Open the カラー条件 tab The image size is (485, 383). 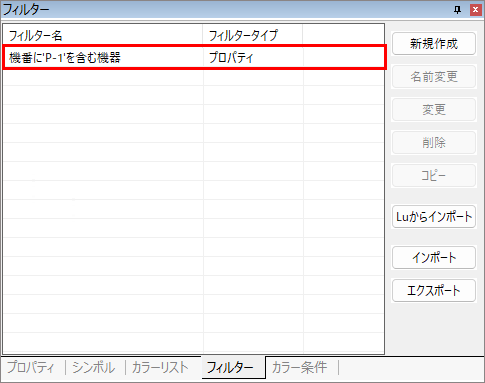tap(299, 368)
